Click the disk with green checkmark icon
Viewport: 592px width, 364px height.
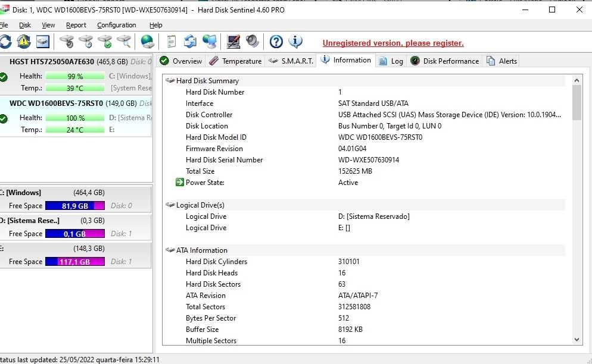105,42
